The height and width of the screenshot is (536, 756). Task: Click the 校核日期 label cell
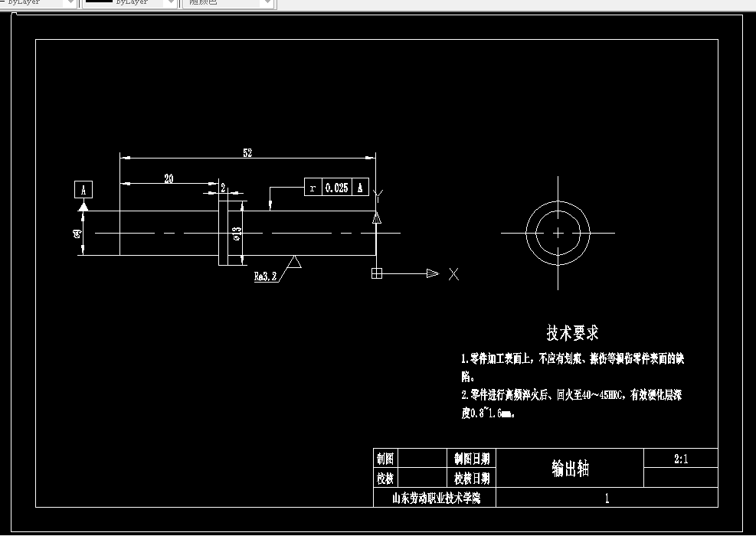(x=471, y=478)
